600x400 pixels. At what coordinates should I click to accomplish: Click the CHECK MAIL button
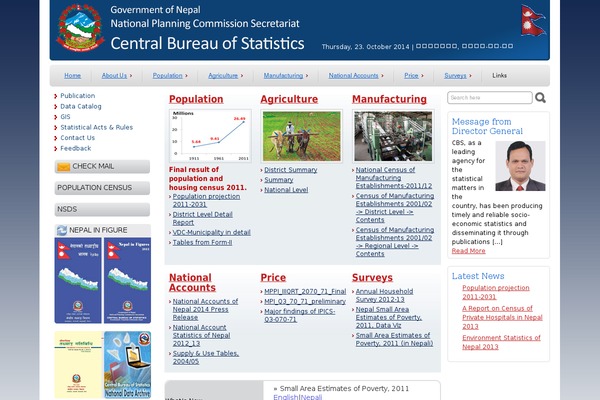[102, 167]
